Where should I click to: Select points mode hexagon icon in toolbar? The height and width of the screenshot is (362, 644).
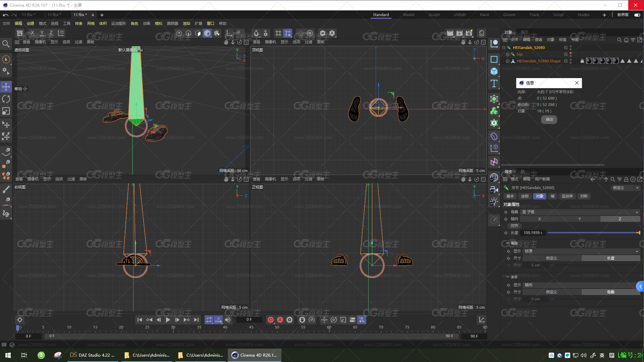[179, 33]
